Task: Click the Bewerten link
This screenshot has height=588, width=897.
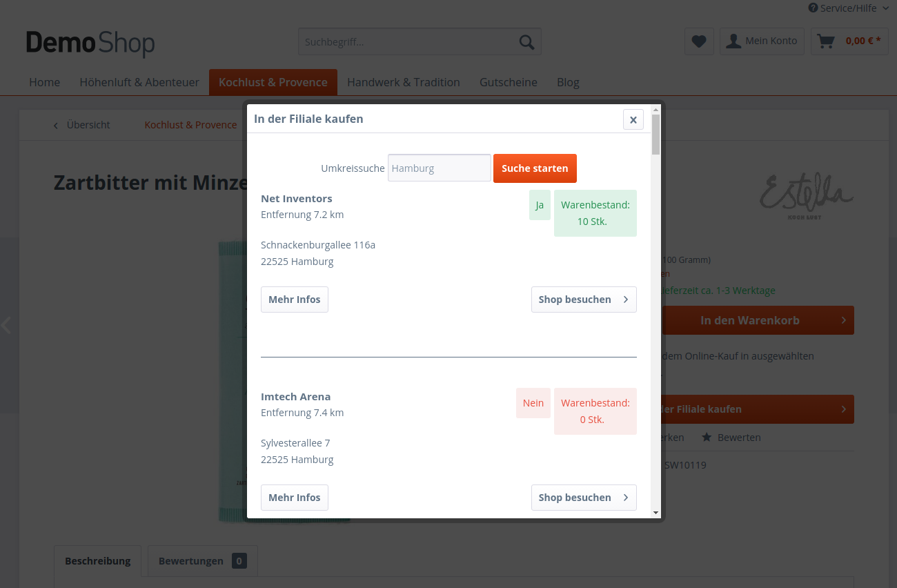Action: click(739, 438)
